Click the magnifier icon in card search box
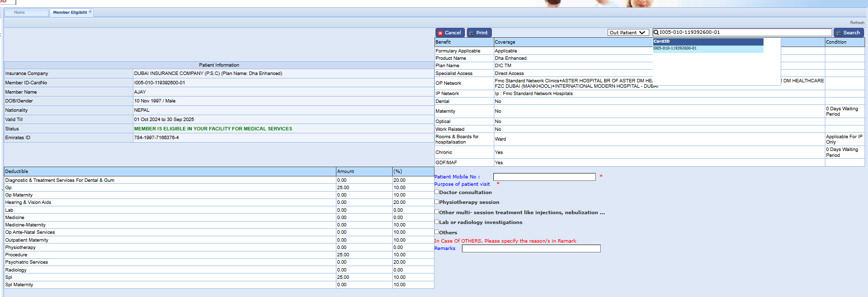The height and width of the screenshot is (297, 868). point(656,33)
